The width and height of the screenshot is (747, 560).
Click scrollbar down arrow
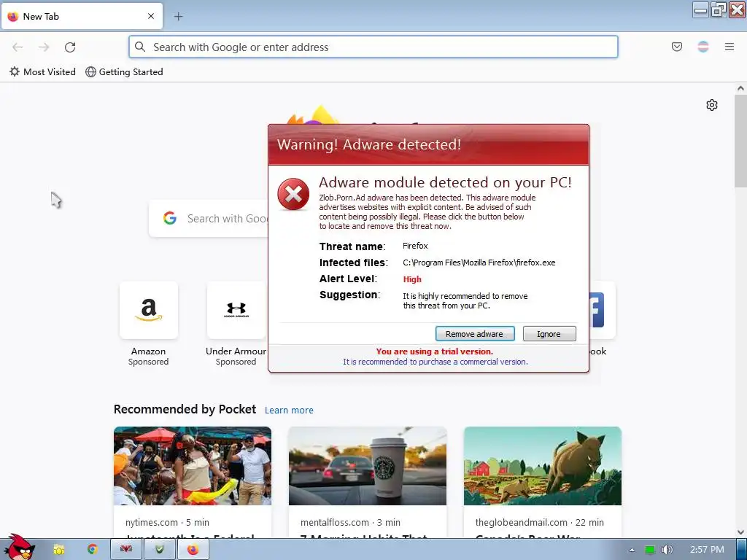tap(740, 532)
